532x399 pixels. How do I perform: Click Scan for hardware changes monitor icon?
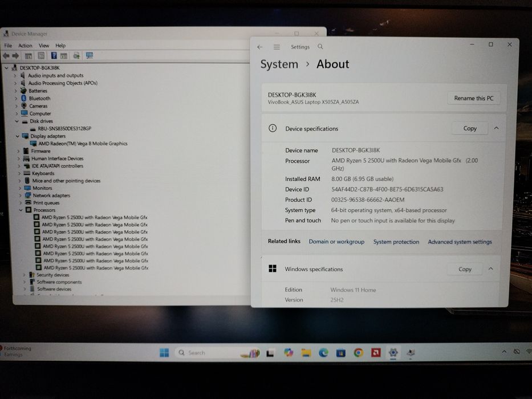pyautogui.click(x=89, y=55)
